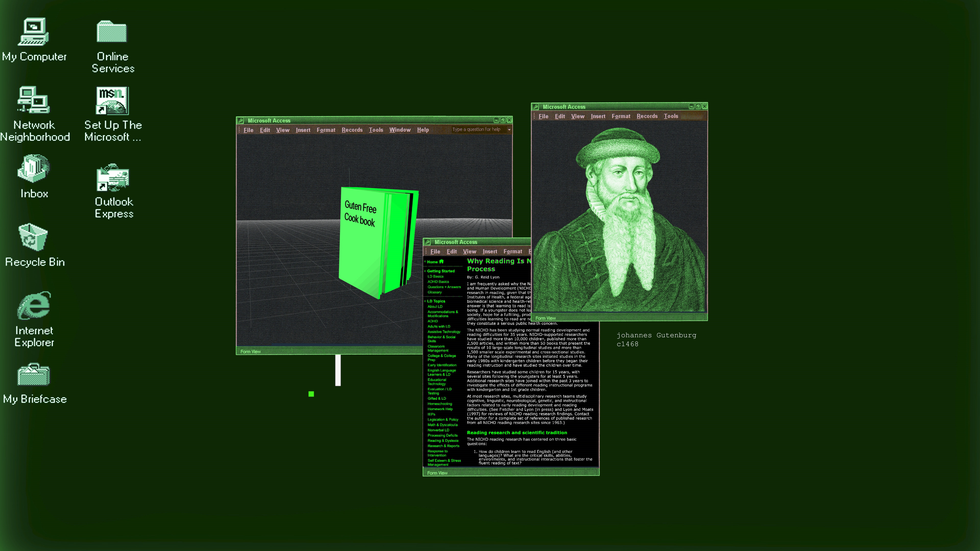Image resolution: width=980 pixels, height=551 pixels.
Task: Open File menu in article window
Action: (x=435, y=252)
